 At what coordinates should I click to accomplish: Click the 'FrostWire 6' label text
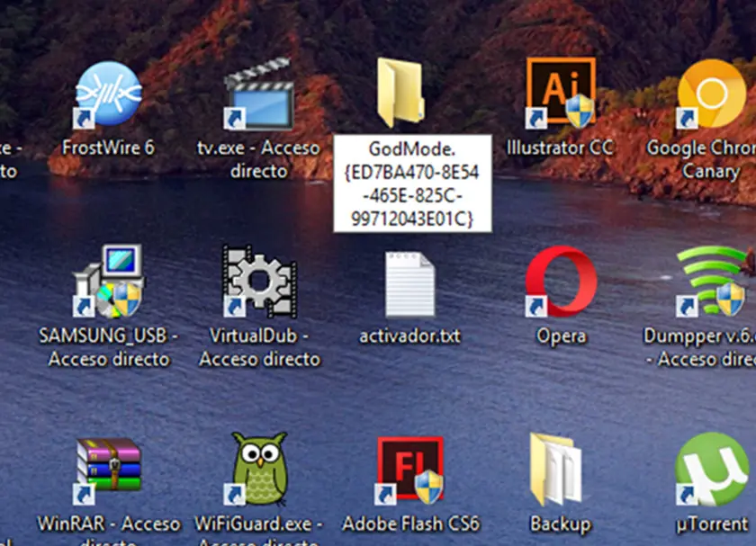(108, 148)
